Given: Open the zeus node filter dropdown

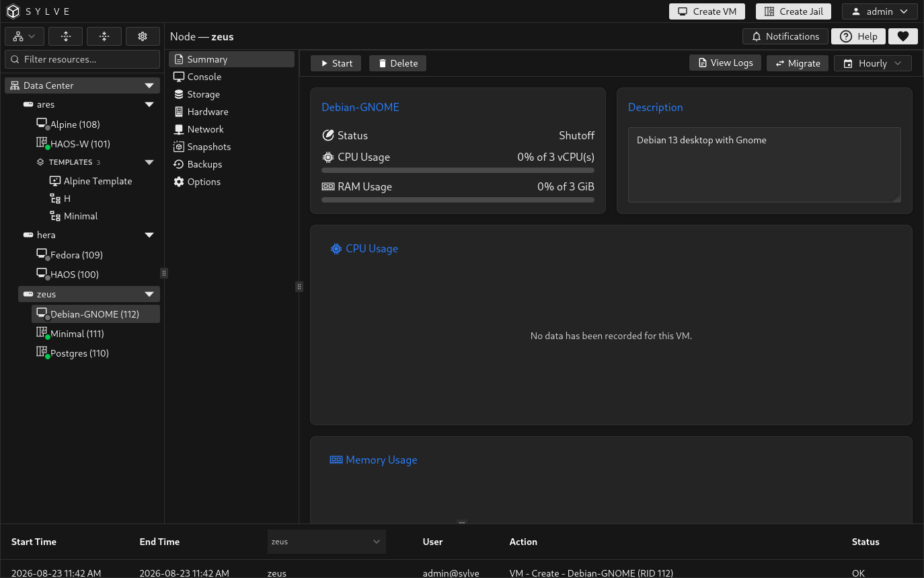Looking at the screenshot, I should click(326, 542).
